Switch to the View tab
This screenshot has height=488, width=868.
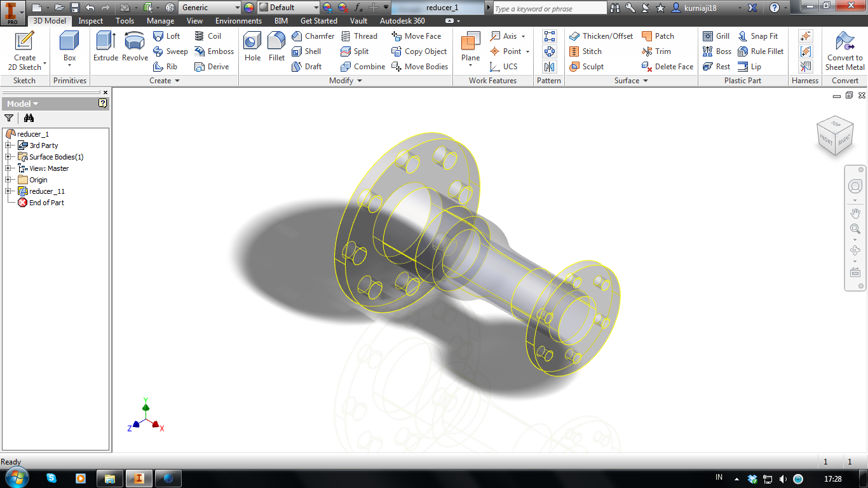[194, 21]
